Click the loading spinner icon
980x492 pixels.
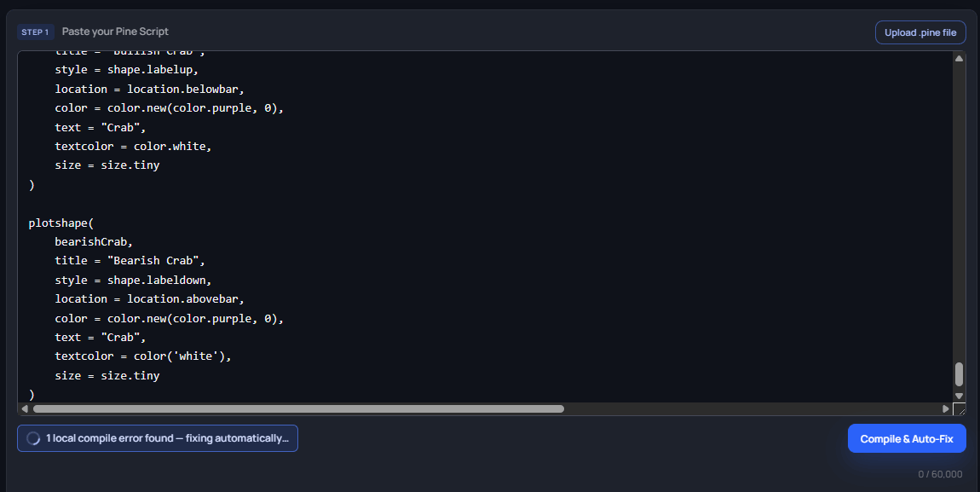33,438
